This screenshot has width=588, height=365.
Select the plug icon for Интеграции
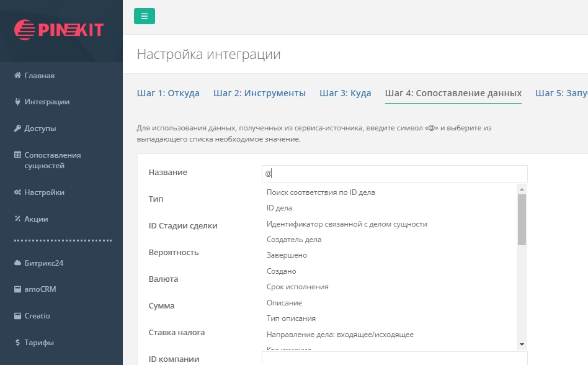[x=19, y=102]
